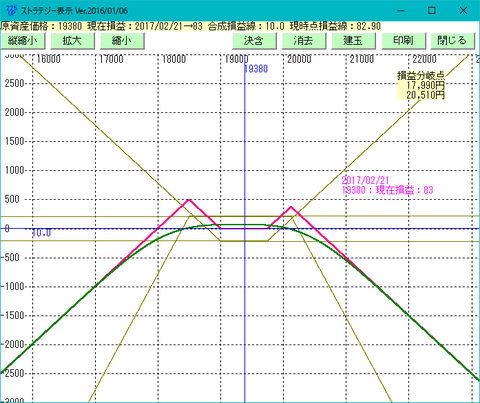Click the blue 19380 price label

pyautogui.click(x=256, y=69)
